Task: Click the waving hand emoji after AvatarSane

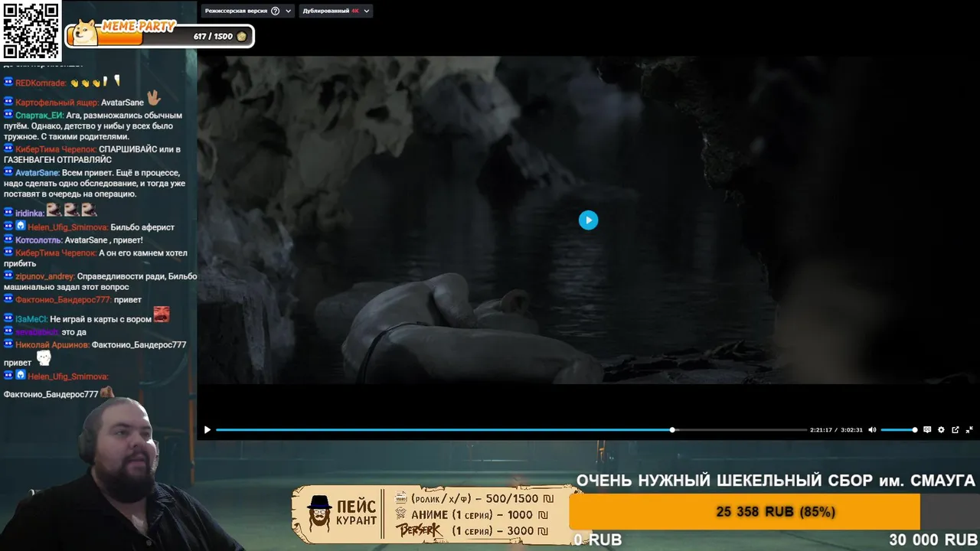Action: (154, 98)
